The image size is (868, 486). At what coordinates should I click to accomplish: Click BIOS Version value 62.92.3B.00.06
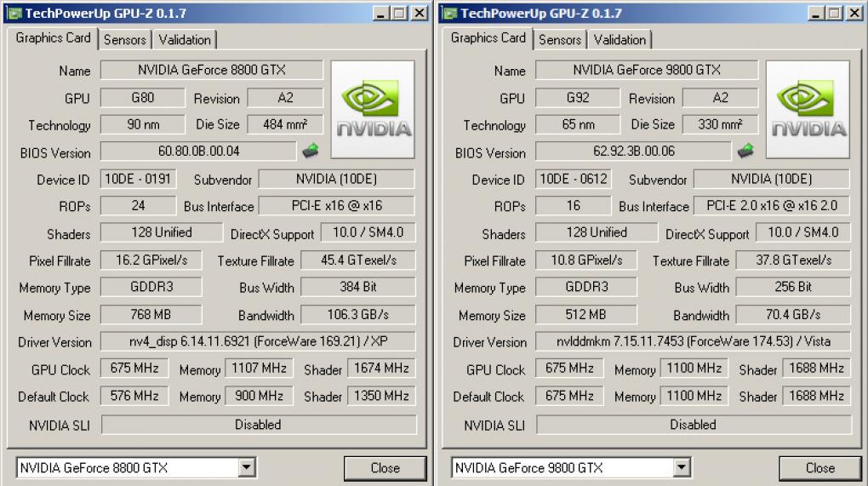(633, 152)
